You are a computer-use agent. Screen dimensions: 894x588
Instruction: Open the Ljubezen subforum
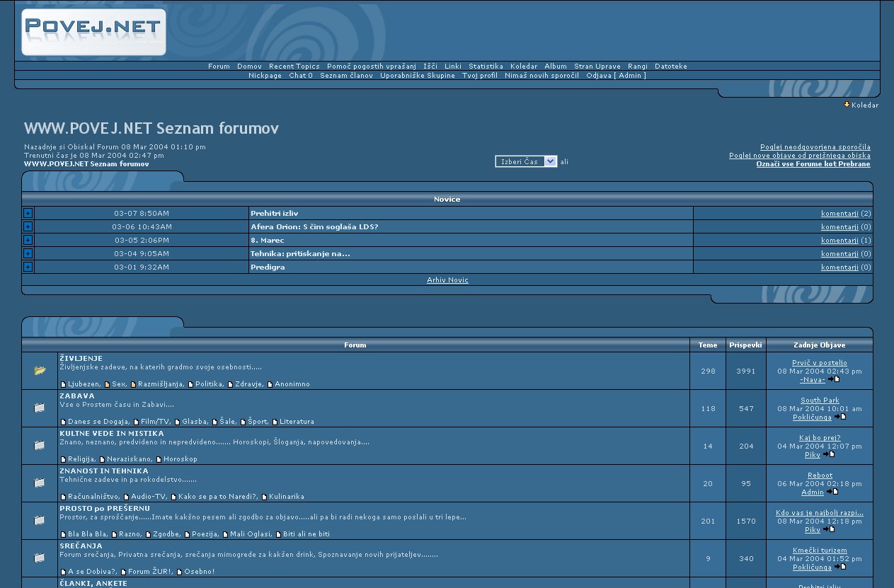coord(84,384)
